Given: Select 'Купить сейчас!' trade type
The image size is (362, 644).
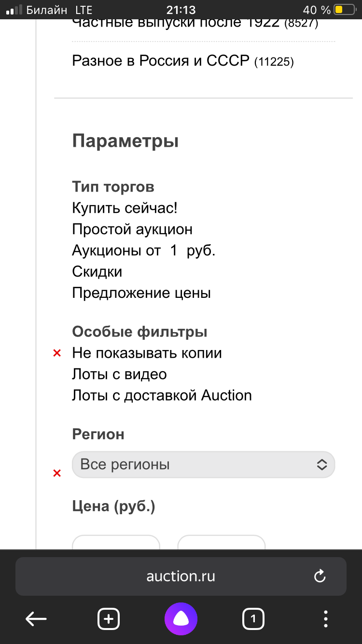Looking at the screenshot, I should (x=125, y=208).
